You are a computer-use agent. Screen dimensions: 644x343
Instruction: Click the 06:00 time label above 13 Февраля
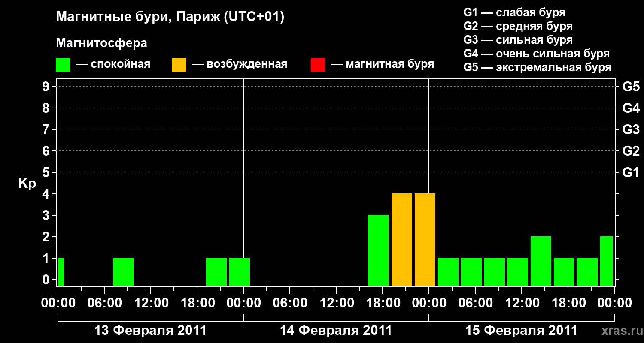tap(104, 303)
